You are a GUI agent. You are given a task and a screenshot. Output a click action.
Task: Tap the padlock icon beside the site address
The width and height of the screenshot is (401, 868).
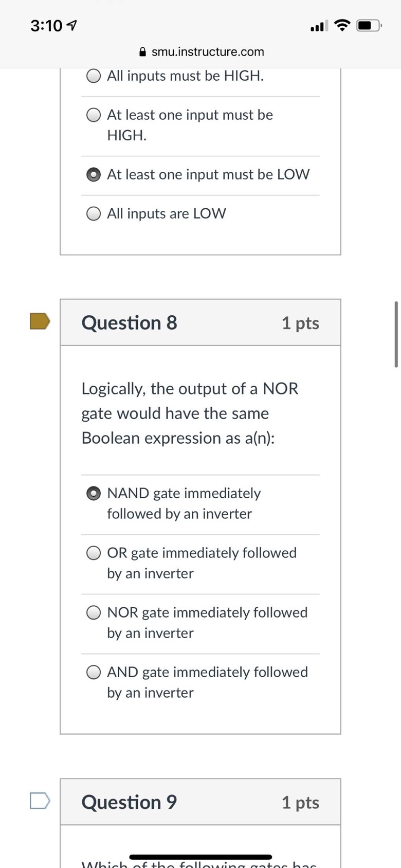[143, 52]
